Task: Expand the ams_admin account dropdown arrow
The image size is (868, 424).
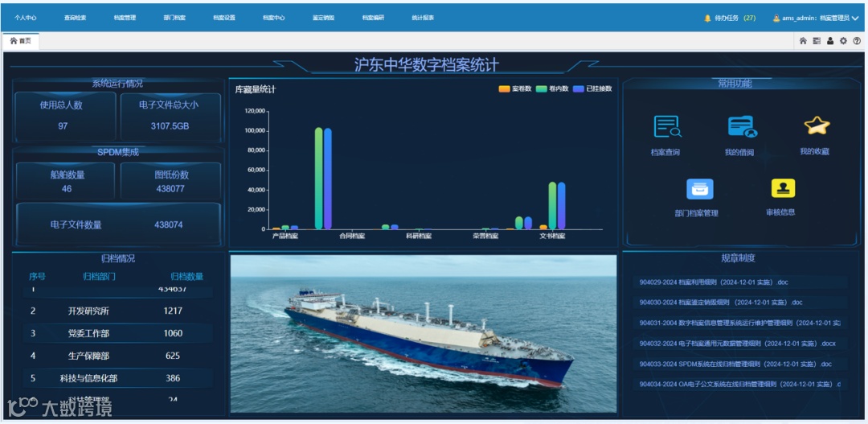Action: [x=854, y=19]
